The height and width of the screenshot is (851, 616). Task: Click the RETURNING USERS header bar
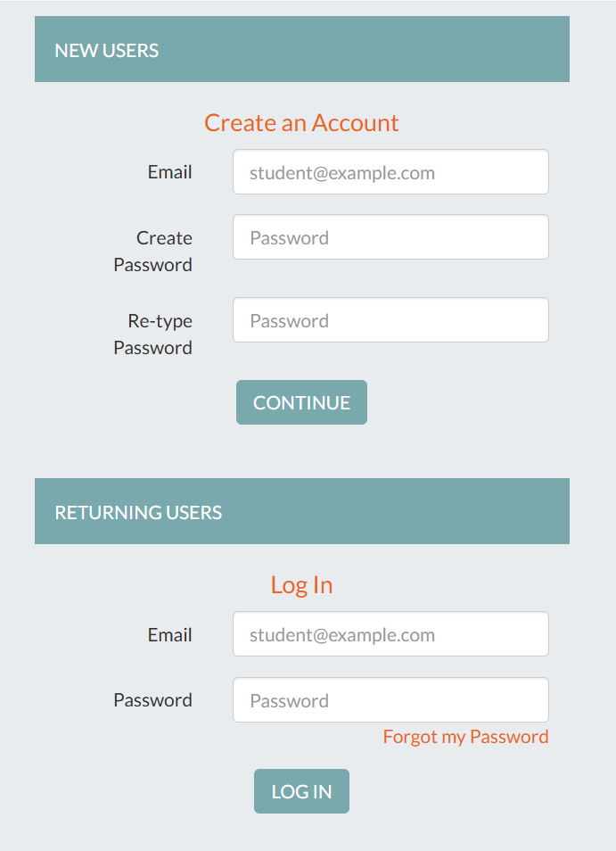(x=301, y=512)
